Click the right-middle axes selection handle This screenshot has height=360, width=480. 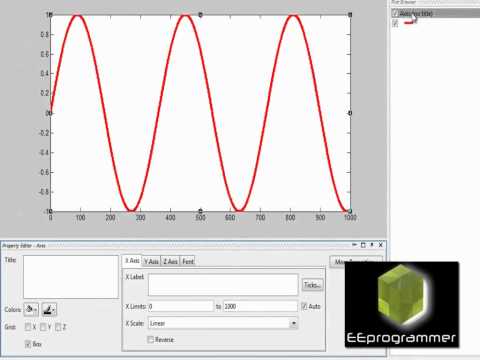pyautogui.click(x=350, y=113)
